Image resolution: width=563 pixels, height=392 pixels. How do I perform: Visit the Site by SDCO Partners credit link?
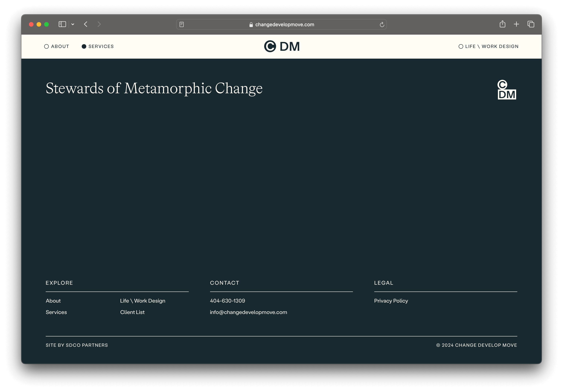point(77,345)
